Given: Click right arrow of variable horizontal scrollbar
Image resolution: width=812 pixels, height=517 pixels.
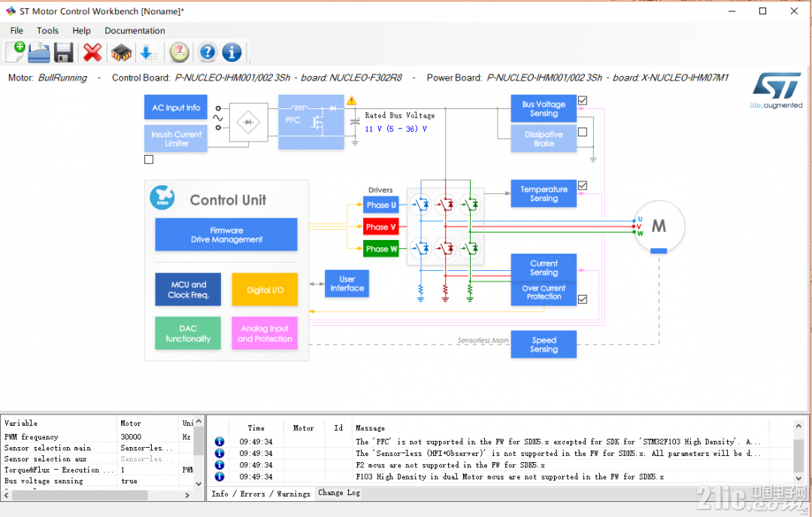Looking at the screenshot, I should point(187,495).
